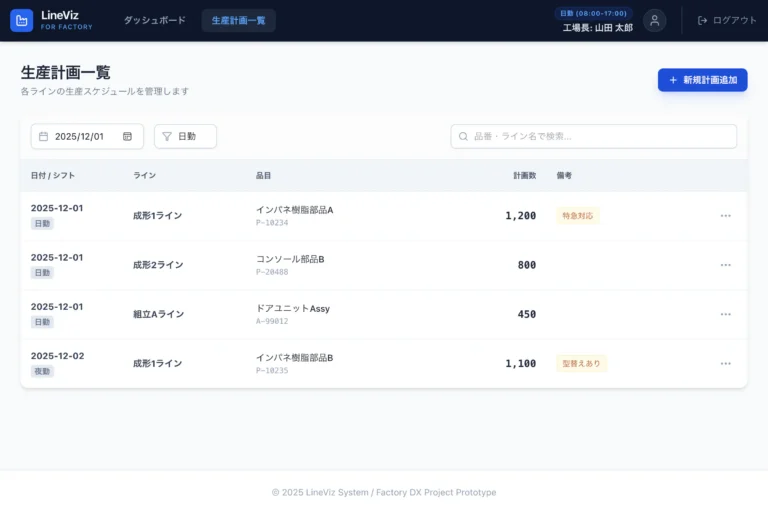Click the search magnifier icon
This screenshot has width=768, height=514.
point(463,136)
